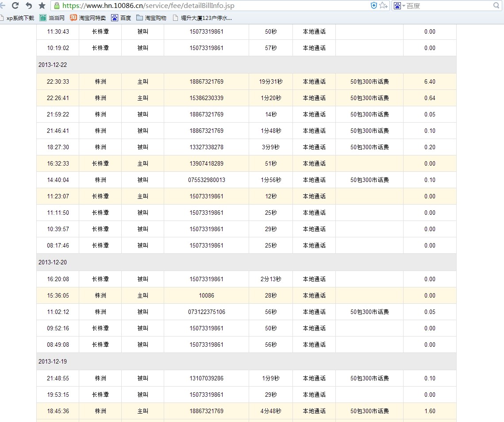The image size is (504, 422).
Task: Click the browser reload button
Action: [15, 6]
